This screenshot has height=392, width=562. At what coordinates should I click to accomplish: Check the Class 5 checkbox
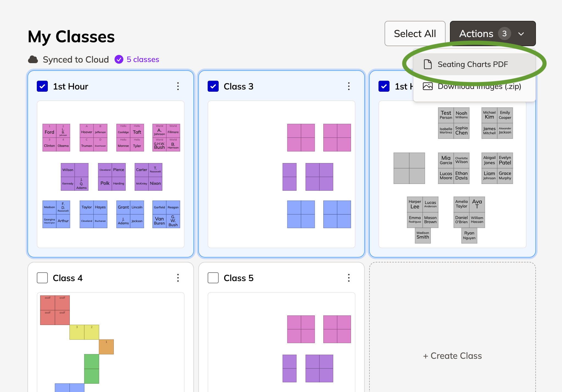[213, 278]
